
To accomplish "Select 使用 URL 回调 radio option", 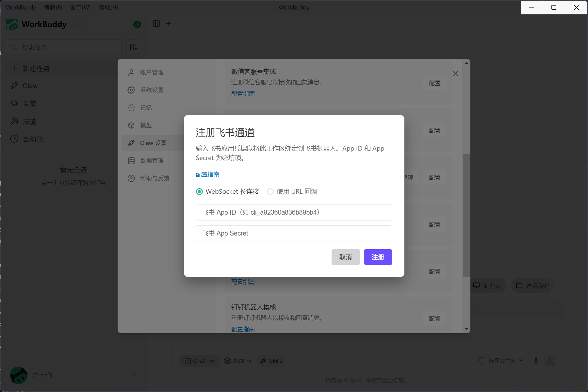I will (270, 192).
